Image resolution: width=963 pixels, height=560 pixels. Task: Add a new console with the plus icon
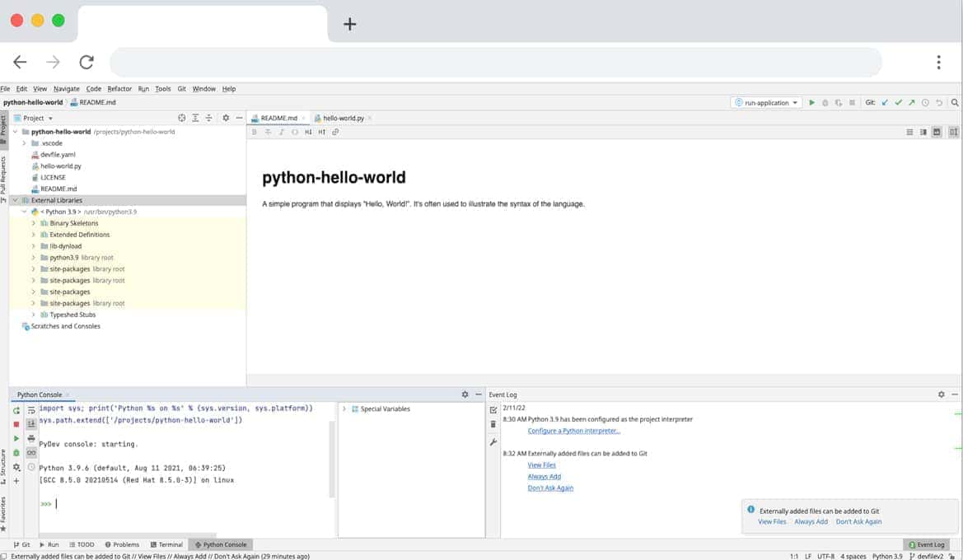point(16,481)
